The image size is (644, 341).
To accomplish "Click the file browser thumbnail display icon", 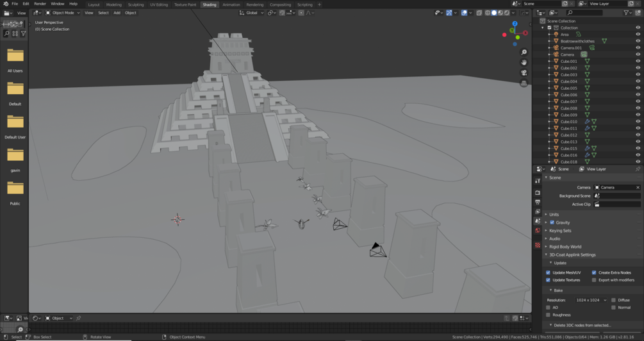I will [x=15, y=34].
